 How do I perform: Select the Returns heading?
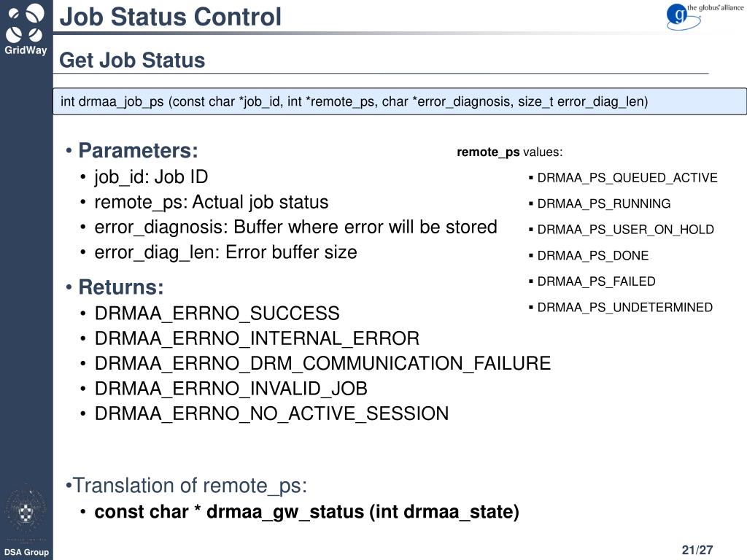120,287
